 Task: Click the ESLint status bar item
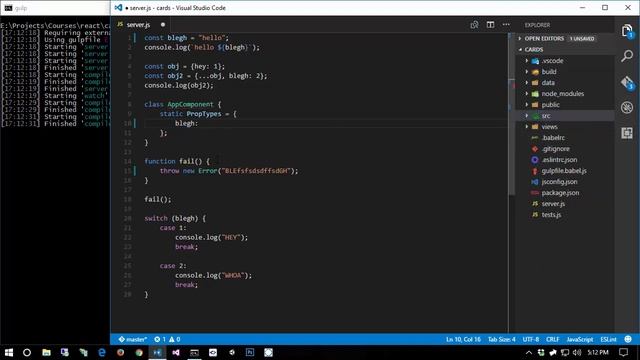pyautogui.click(x=608, y=339)
